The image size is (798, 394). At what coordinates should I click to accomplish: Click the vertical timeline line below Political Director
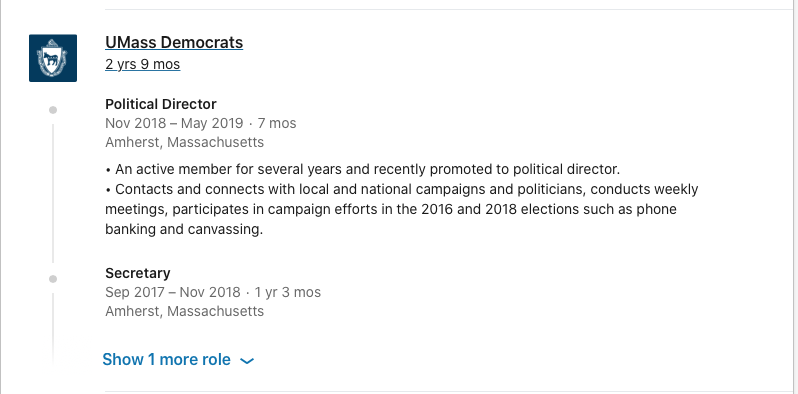[53, 193]
